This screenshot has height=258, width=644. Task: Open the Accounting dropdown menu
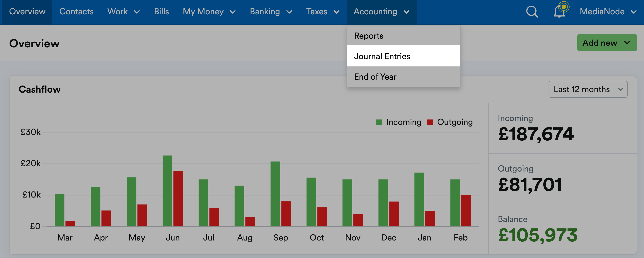381,11
